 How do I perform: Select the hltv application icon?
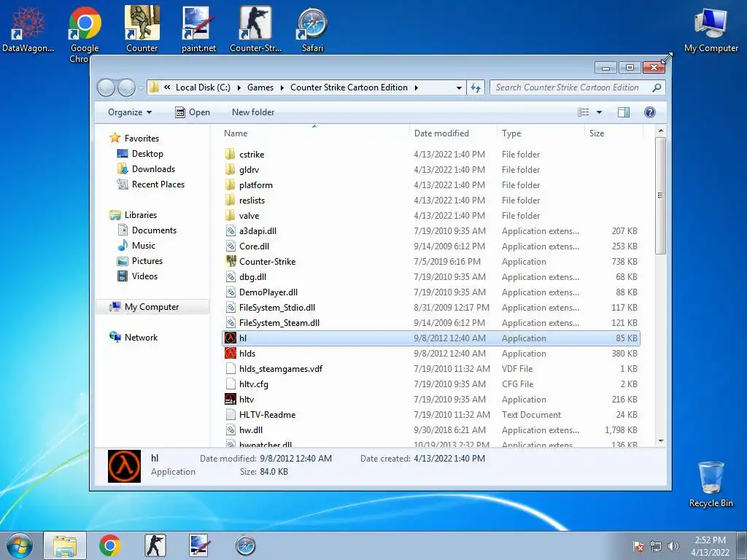click(x=231, y=399)
